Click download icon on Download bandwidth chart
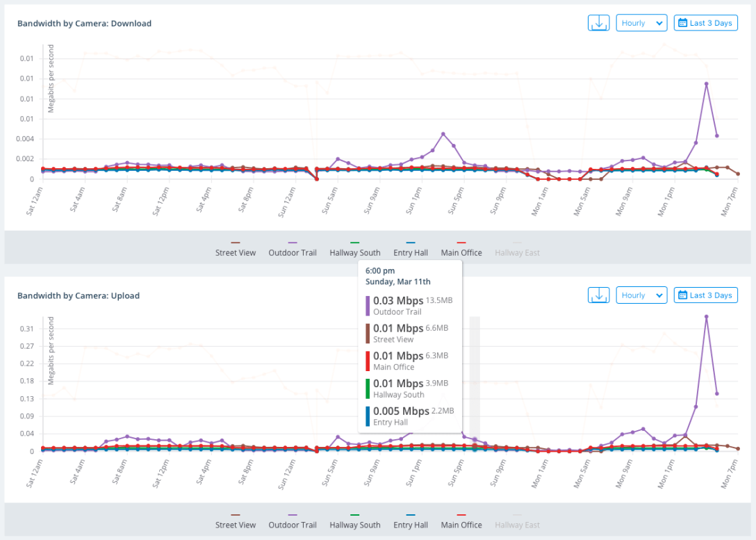The height and width of the screenshot is (540, 756). [598, 23]
